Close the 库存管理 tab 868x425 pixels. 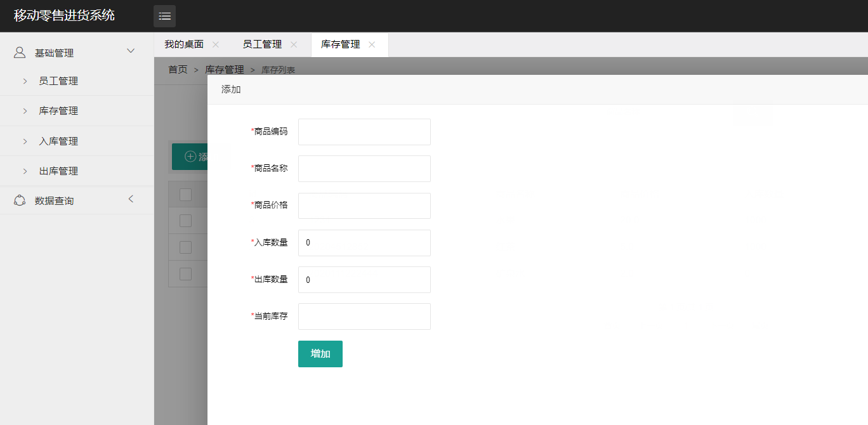[372, 44]
